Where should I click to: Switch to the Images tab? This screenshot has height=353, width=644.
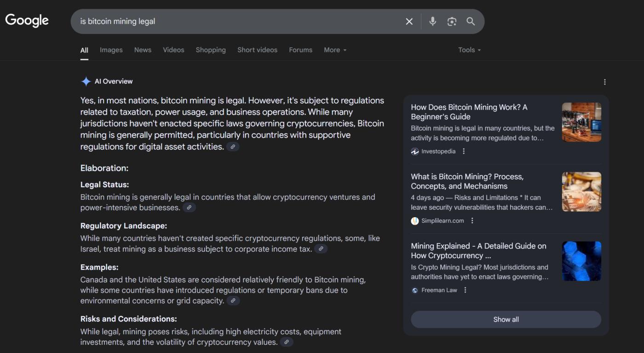point(111,50)
